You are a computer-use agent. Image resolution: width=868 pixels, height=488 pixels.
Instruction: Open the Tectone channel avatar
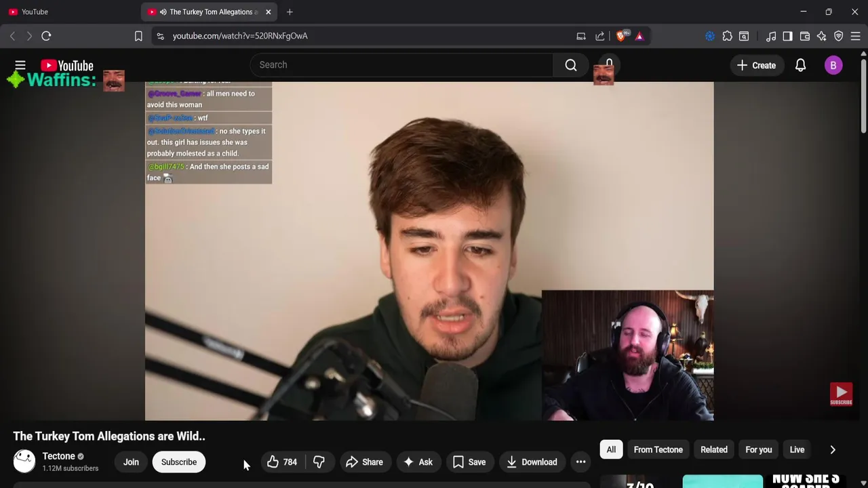pos(24,462)
